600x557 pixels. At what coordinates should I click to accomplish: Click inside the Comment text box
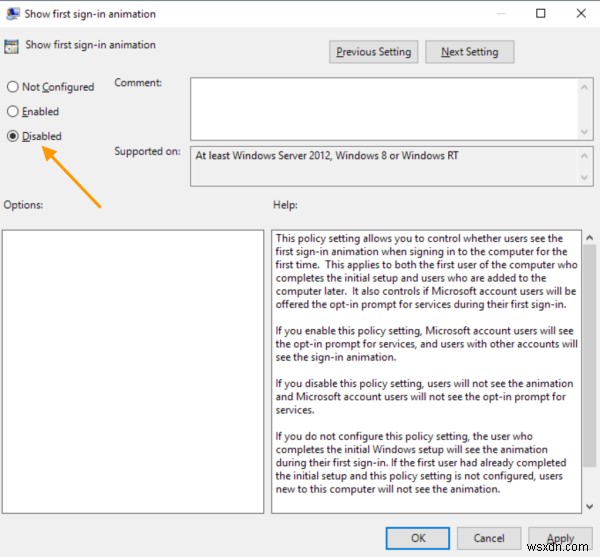click(x=385, y=109)
